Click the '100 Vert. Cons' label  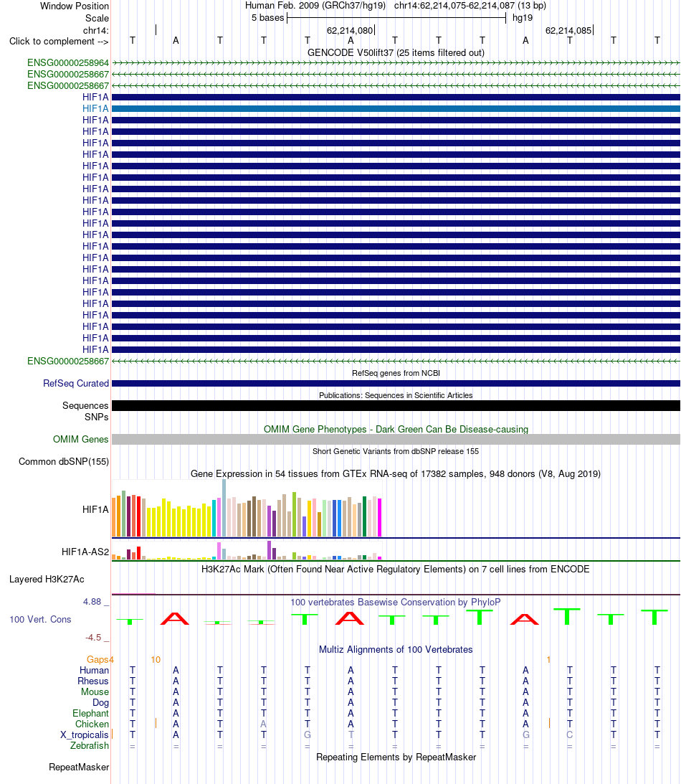[x=40, y=619]
